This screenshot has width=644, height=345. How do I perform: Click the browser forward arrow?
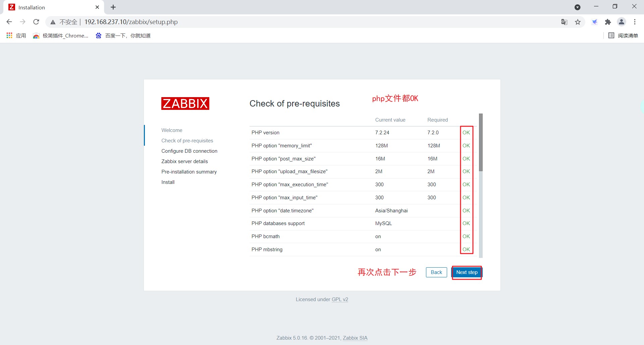22,22
